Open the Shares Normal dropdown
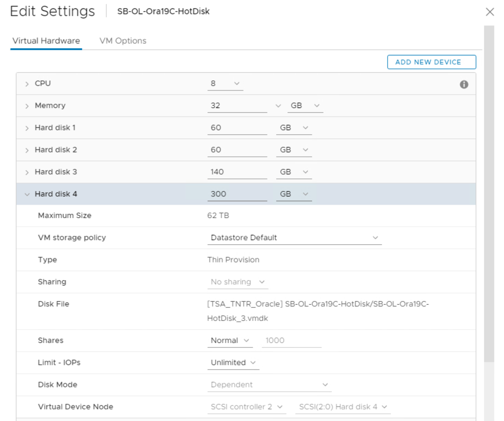The image size is (504, 421). 230,341
